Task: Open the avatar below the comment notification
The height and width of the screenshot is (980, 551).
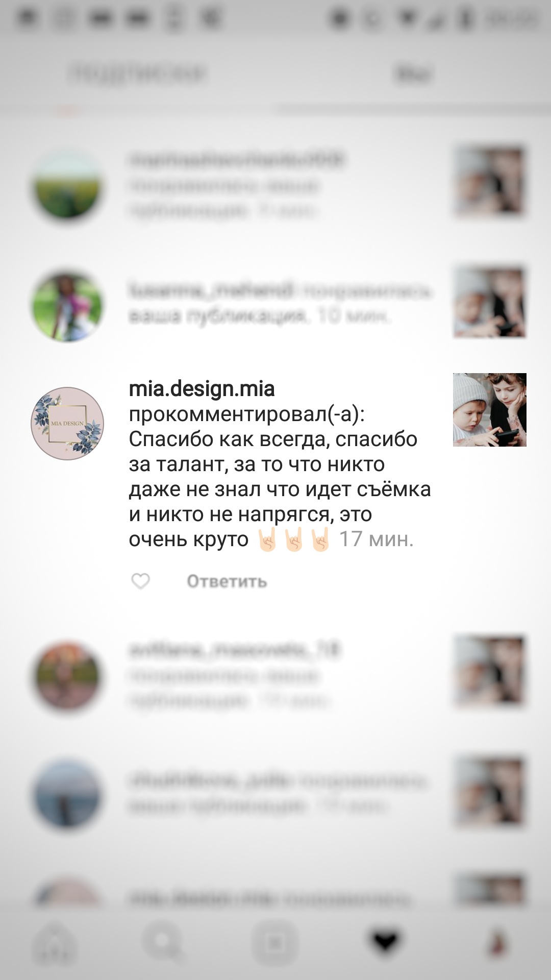Action: (x=68, y=677)
